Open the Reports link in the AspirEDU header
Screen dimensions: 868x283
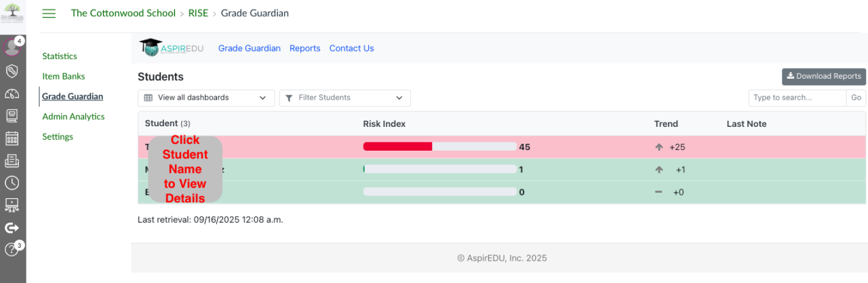(x=304, y=48)
